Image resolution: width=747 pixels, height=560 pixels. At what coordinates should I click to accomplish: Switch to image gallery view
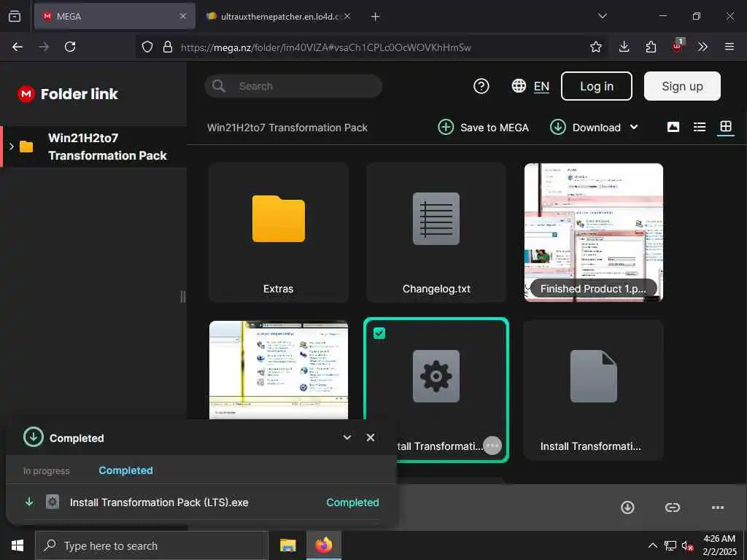[673, 127]
